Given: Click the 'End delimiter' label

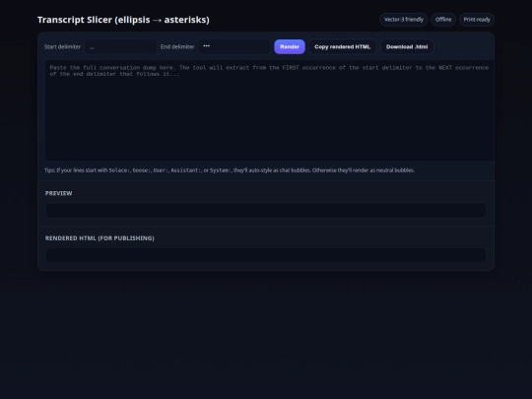Looking at the screenshot, I should [x=177, y=47].
